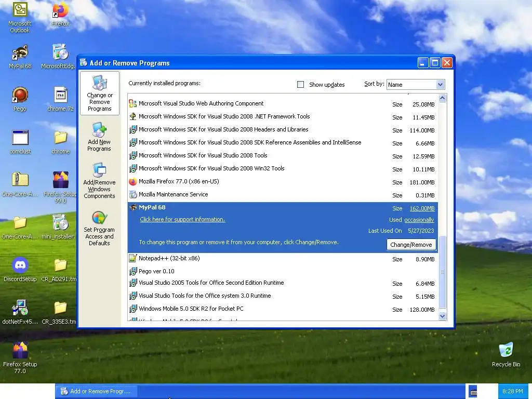Select Visual Studio Tools Office 3.0 Runtime
The image size is (532, 399).
pos(283,296)
